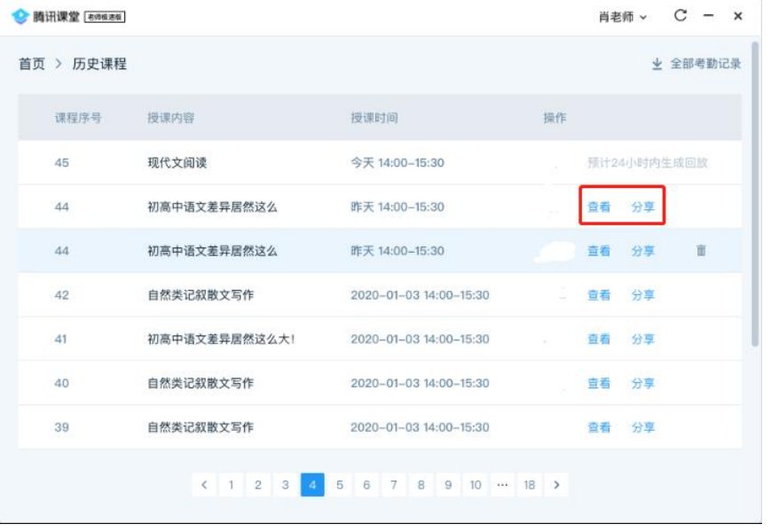Image resolution: width=771 pixels, height=532 pixels.
Task: Click 授课内容 column header
Action: [x=171, y=118]
